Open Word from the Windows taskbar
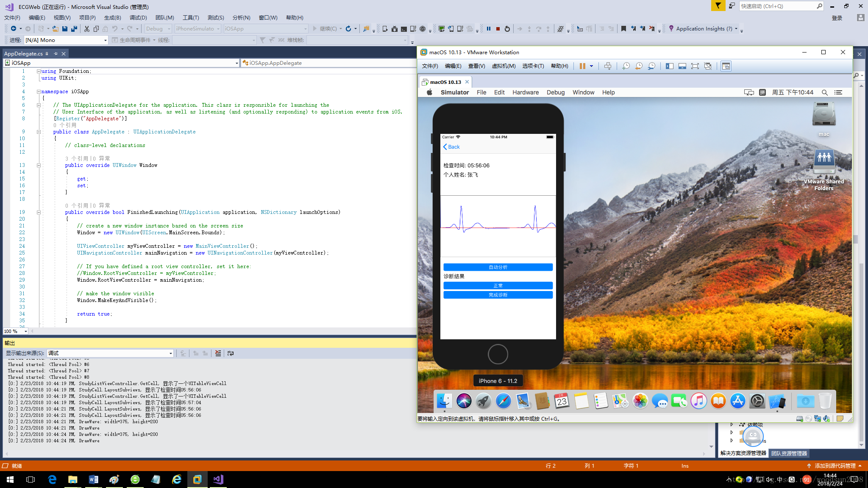The width and height of the screenshot is (868, 488). [93, 480]
